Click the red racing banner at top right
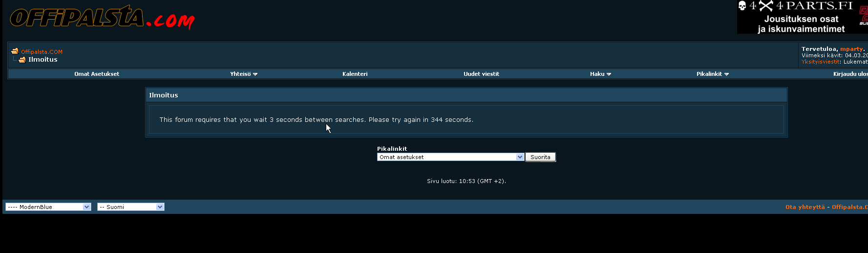The width and height of the screenshot is (868, 253). click(863, 17)
